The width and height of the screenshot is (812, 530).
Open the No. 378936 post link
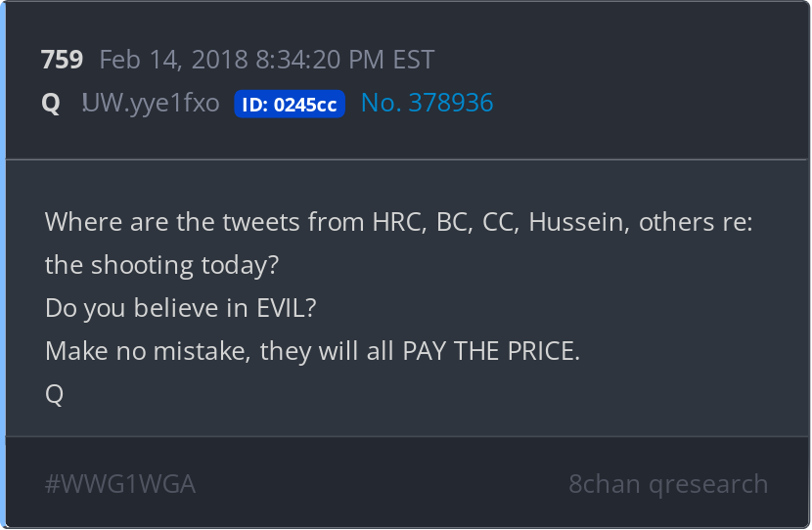(427, 104)
